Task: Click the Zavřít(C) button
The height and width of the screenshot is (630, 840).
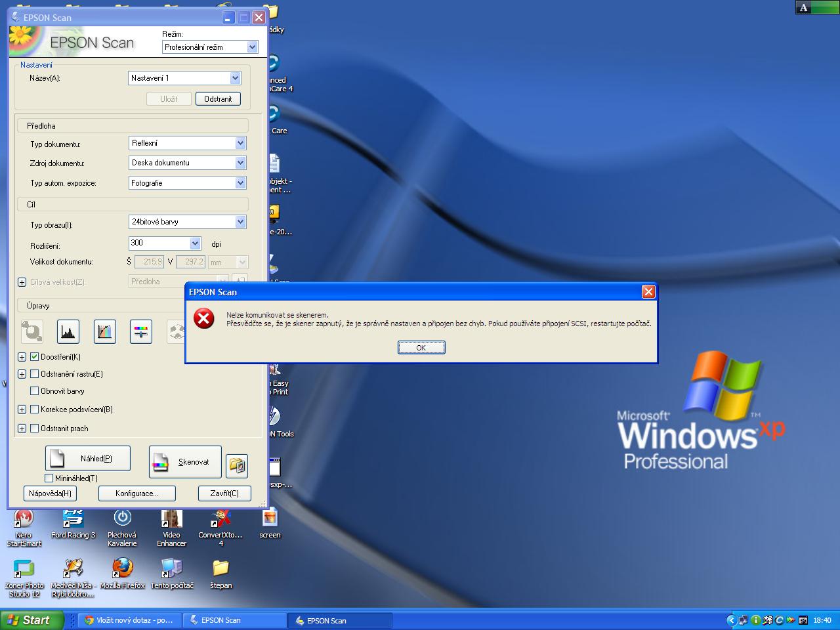Action: point(224,493)
